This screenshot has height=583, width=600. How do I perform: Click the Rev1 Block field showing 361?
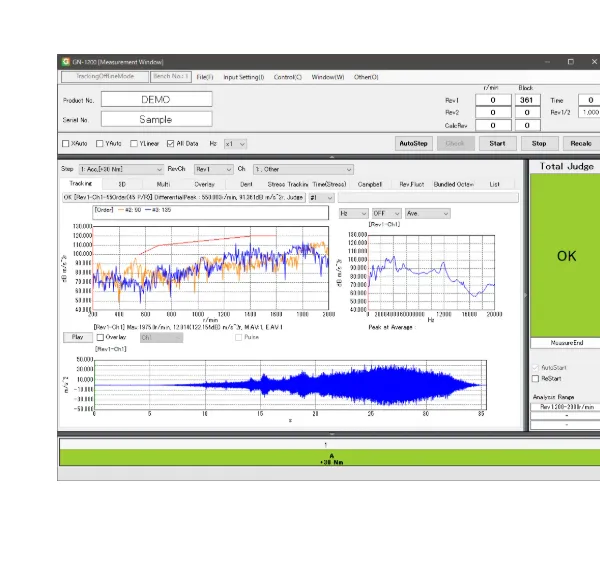tap(527, 100)
